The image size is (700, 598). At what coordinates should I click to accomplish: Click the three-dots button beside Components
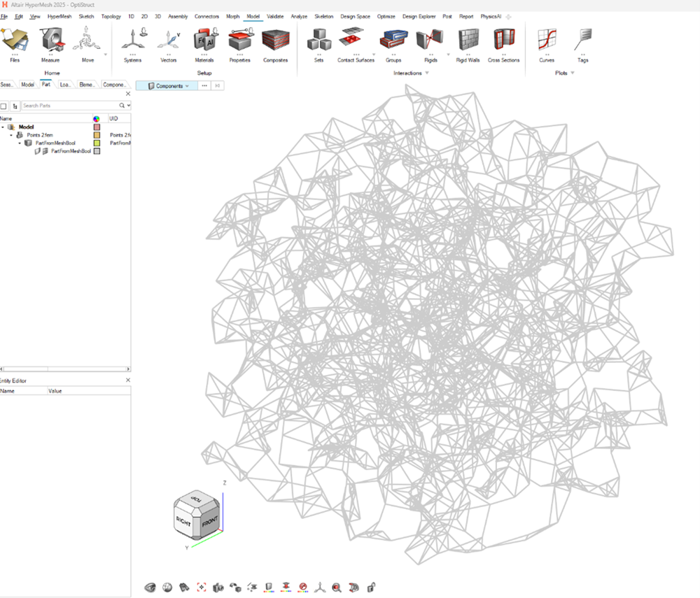coord(204,85)
